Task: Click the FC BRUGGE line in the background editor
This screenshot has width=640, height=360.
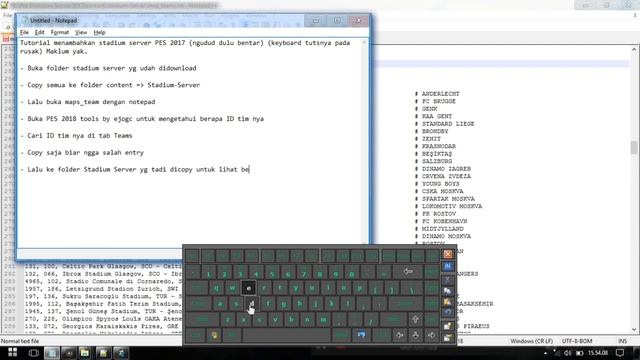Action: click(x=435, y=101)
